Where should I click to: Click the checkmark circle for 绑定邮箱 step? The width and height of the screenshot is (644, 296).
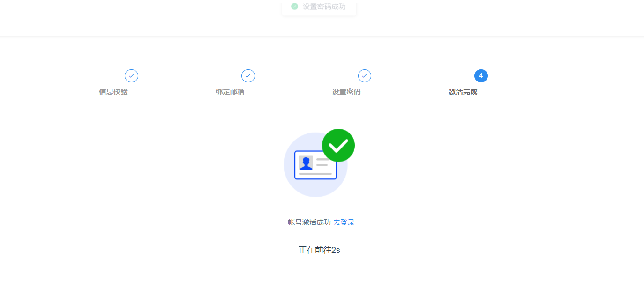pyautogui.click(x=248, y=76)
